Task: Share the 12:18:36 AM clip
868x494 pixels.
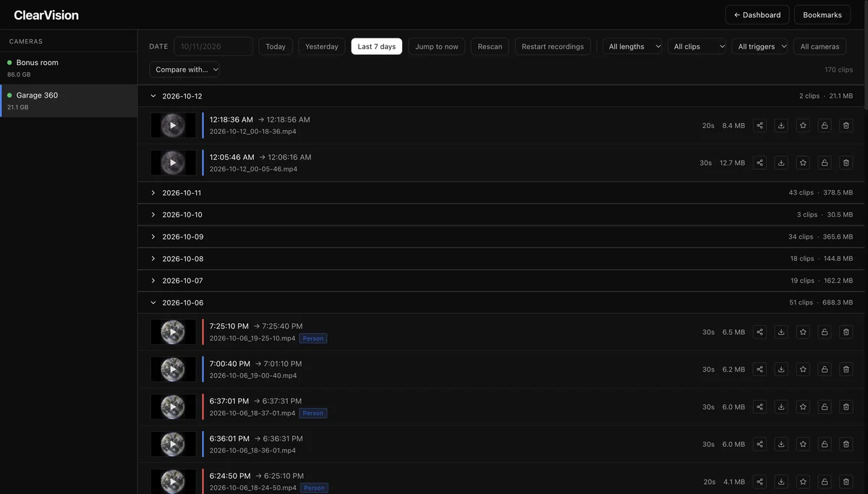Action: (759, 126)
